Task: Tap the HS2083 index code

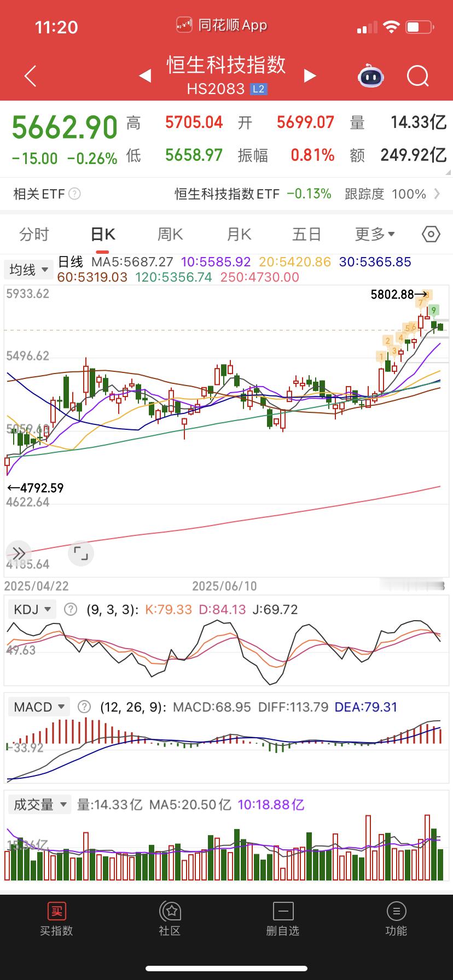Action: tap(216, 89)
